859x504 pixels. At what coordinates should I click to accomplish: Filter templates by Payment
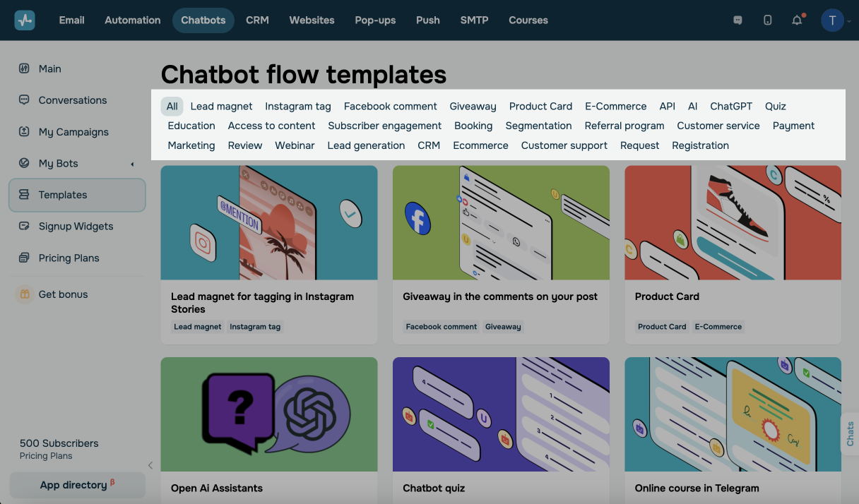point(794,126)
